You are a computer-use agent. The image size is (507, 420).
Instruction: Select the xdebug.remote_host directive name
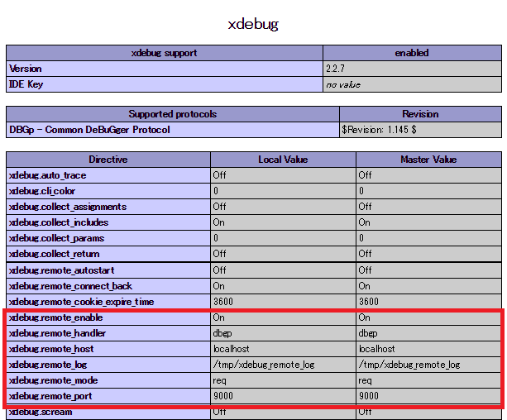point(108,349)
